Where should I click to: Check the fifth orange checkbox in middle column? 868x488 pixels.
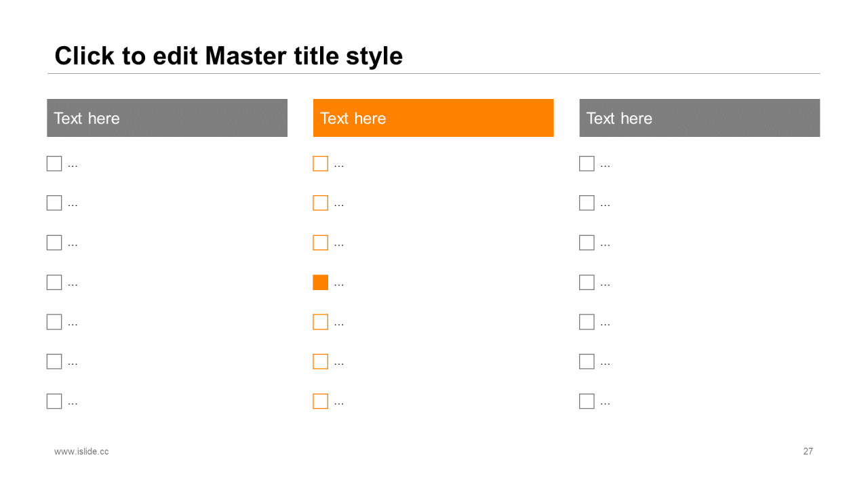tap(321, 322)
